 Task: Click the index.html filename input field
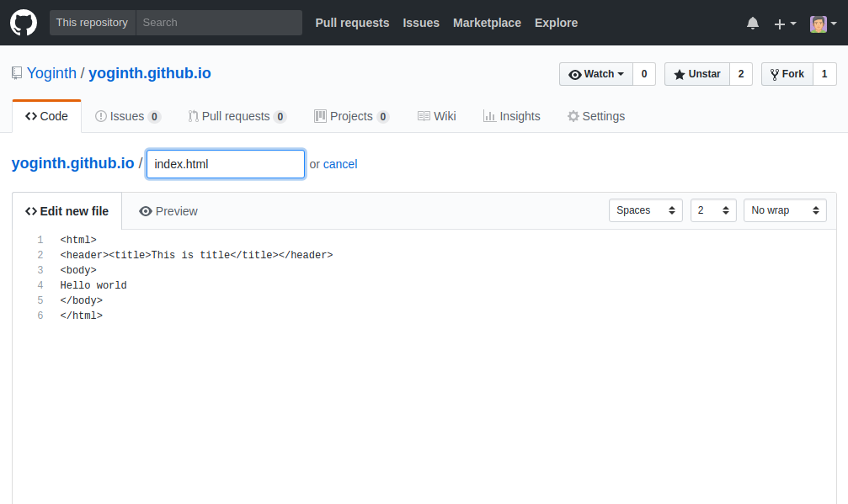(226, 164)
